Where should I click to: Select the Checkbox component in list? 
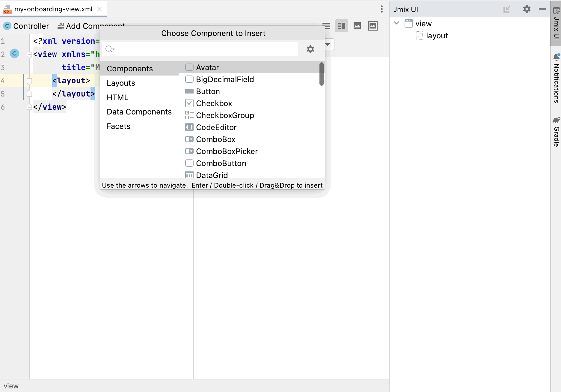(x=214, y=103)
